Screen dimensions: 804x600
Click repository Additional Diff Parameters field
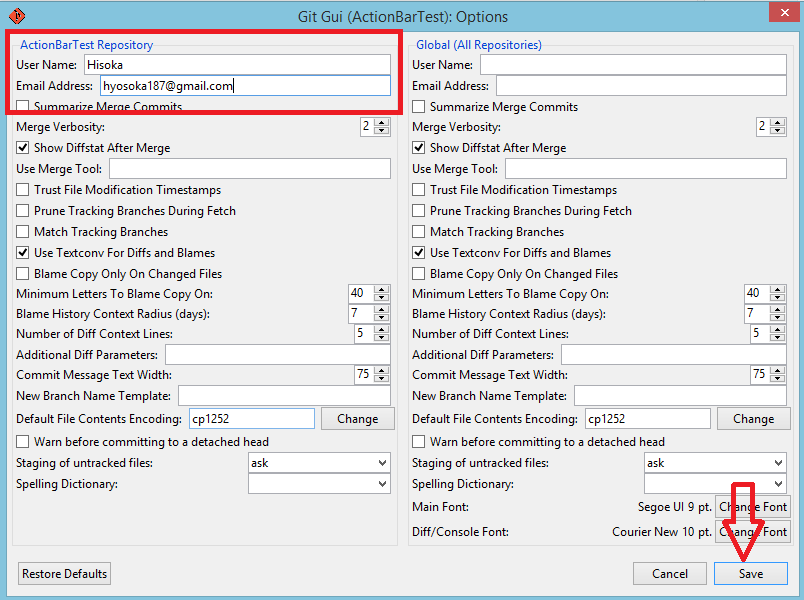278,355
